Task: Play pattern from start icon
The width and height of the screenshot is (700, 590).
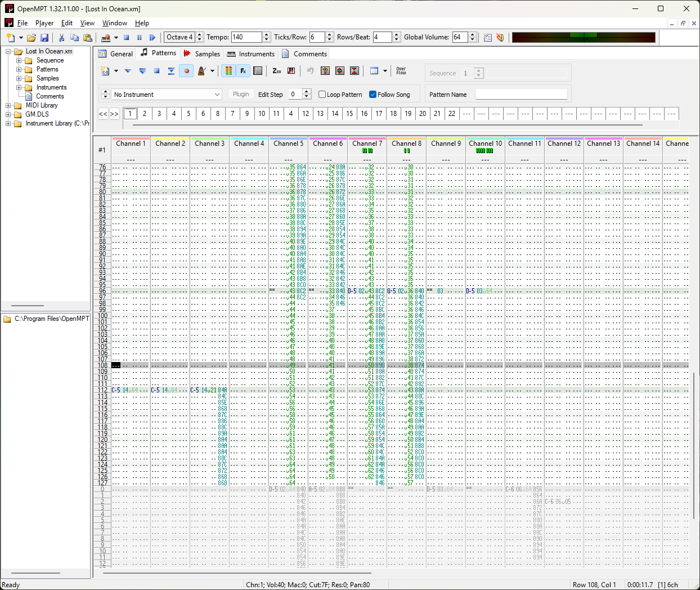Action: point(142,71)
